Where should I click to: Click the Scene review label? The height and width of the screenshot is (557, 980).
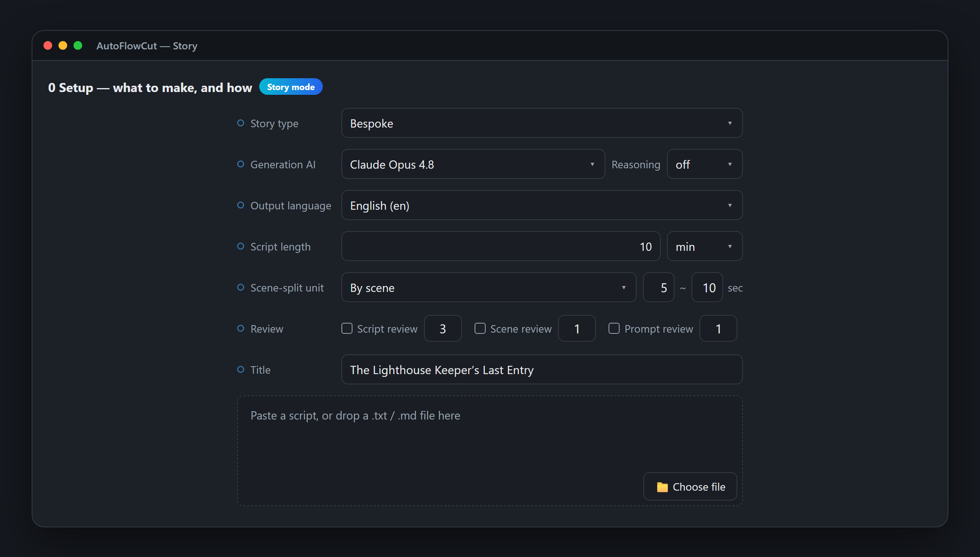[x=521, y=329]
